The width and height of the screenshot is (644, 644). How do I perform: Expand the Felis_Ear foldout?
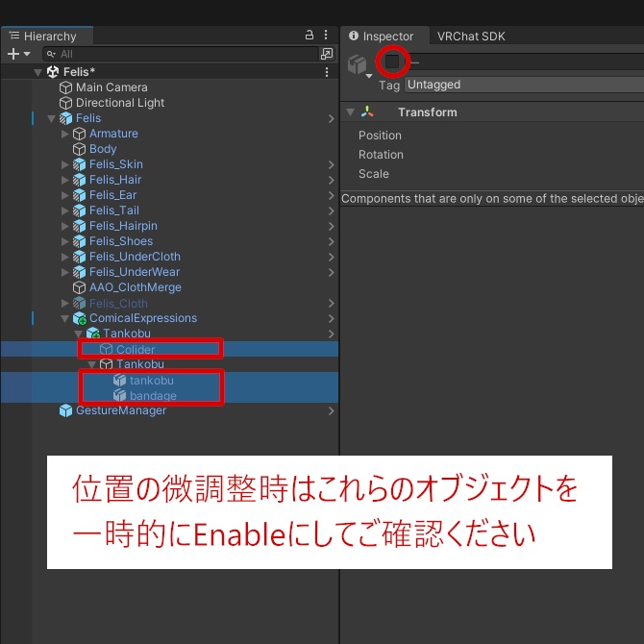65,195
